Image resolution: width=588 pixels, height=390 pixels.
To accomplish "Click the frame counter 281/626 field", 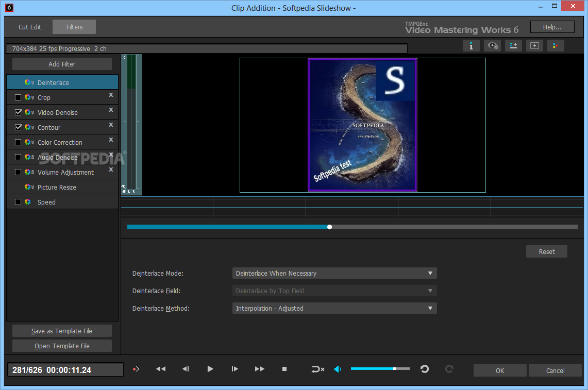I will coord(65,370).
